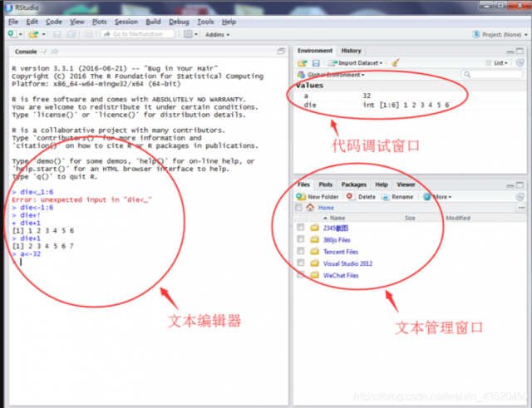
Task: Switch to the Help tab in Files pane
Action: [382, 184]
